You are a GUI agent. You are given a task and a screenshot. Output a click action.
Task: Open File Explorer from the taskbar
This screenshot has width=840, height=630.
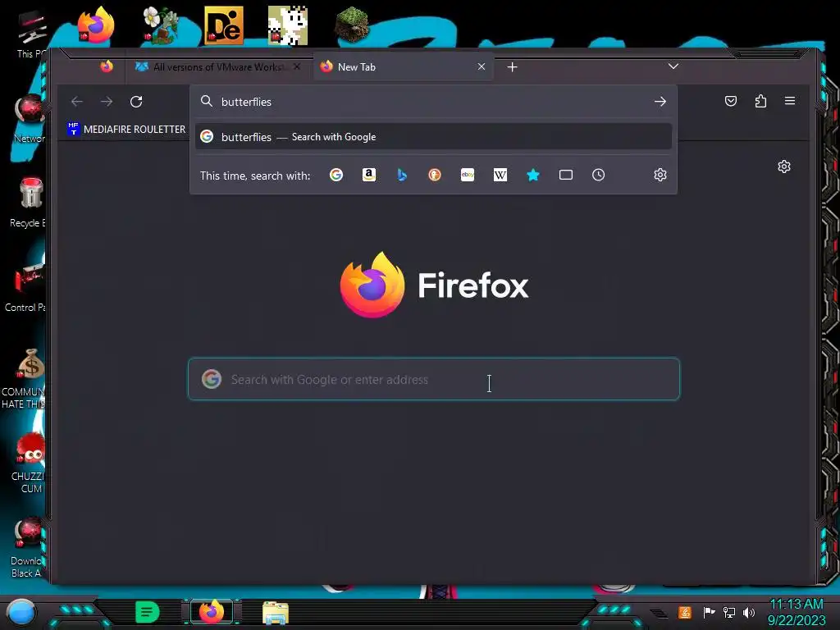click(x=276, y=612)
